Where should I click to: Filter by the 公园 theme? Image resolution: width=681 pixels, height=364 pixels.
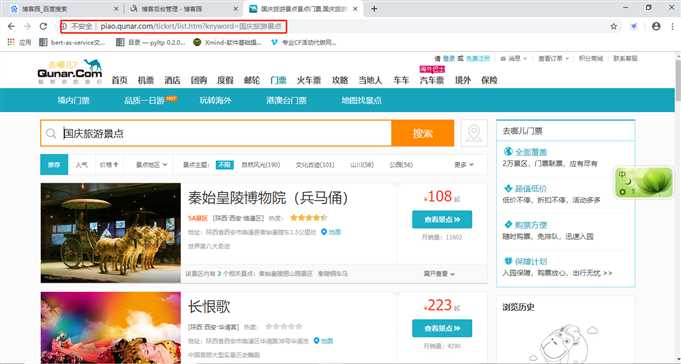401,165
